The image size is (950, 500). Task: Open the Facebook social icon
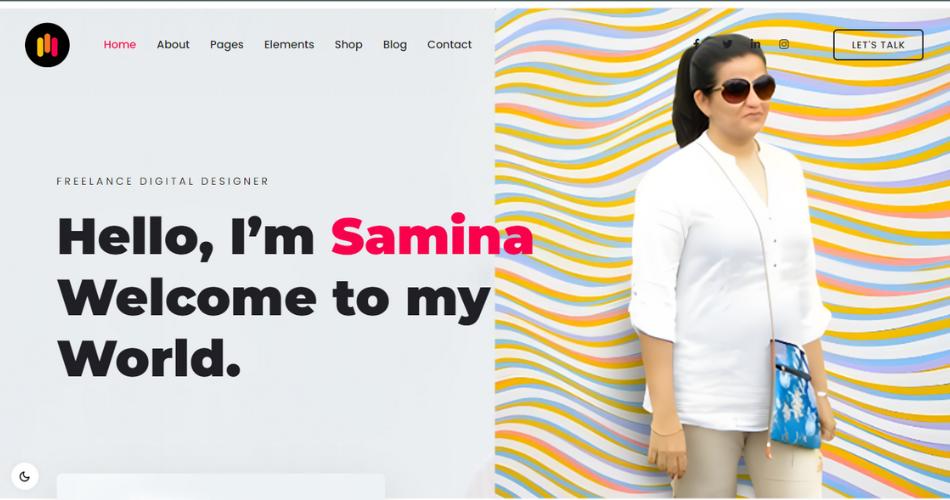click(697, 44)
